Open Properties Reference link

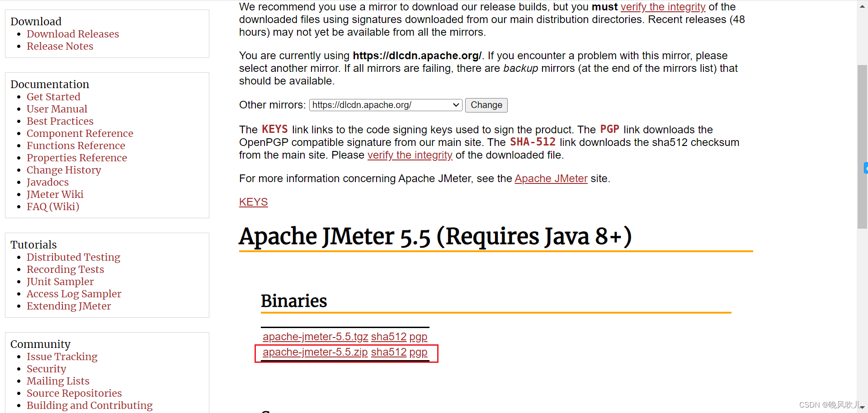coord(77,158)
